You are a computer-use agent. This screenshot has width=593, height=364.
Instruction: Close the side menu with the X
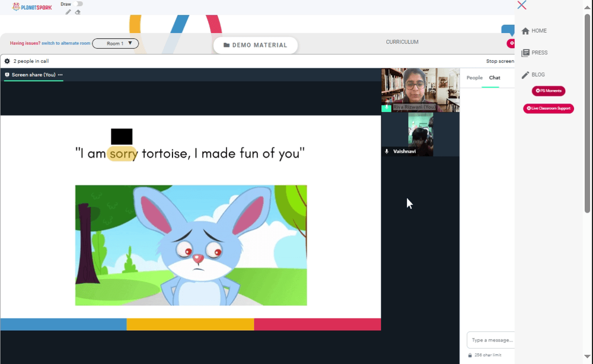click(522, 5)
